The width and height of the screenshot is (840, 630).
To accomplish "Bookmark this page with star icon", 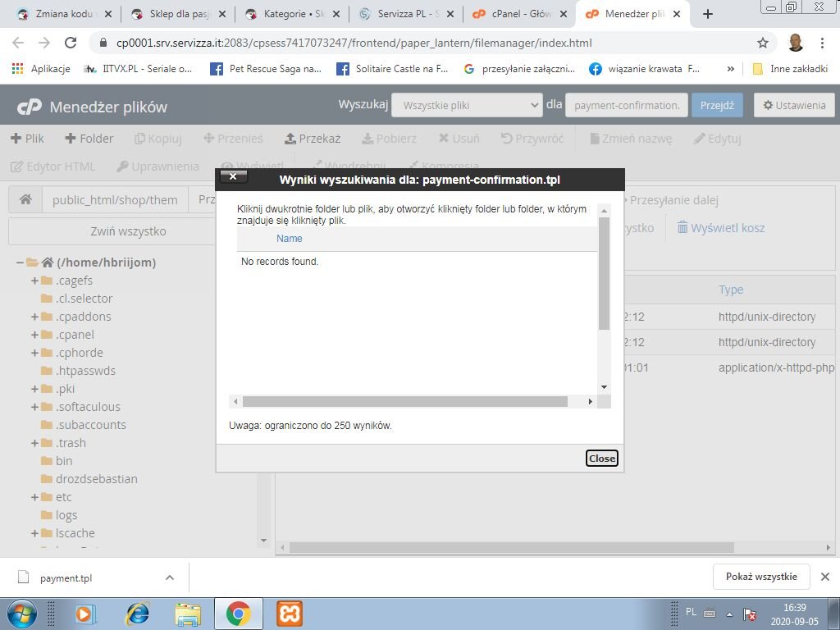I will pyautogui.click(x=762, y=43).
